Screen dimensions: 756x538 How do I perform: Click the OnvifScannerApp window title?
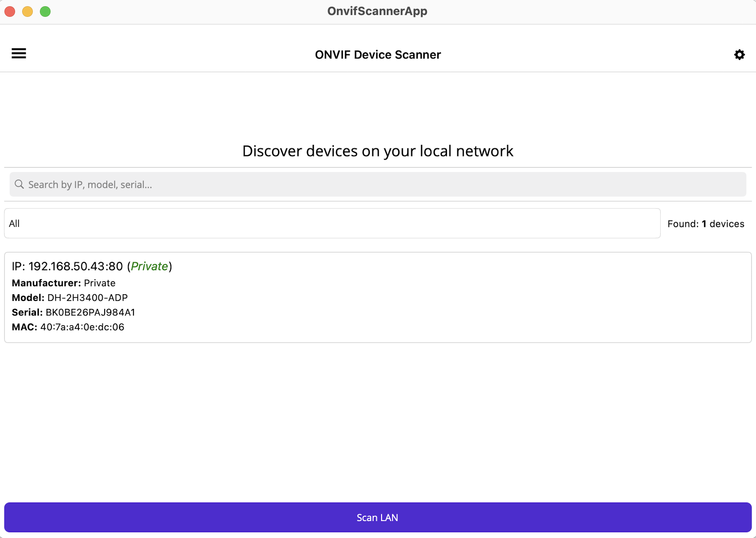point(377,11)
